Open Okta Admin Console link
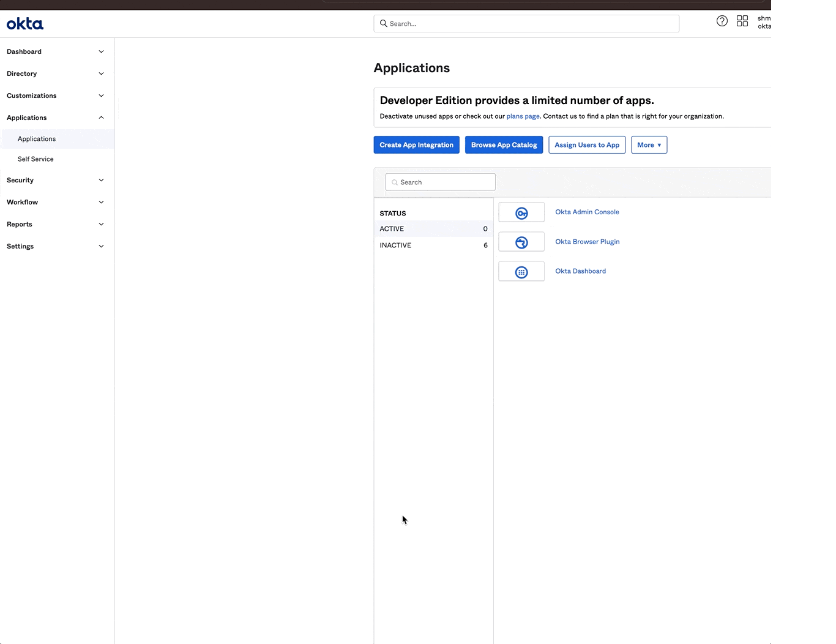This screenshot has height=644, width=836. click(587, 212)
